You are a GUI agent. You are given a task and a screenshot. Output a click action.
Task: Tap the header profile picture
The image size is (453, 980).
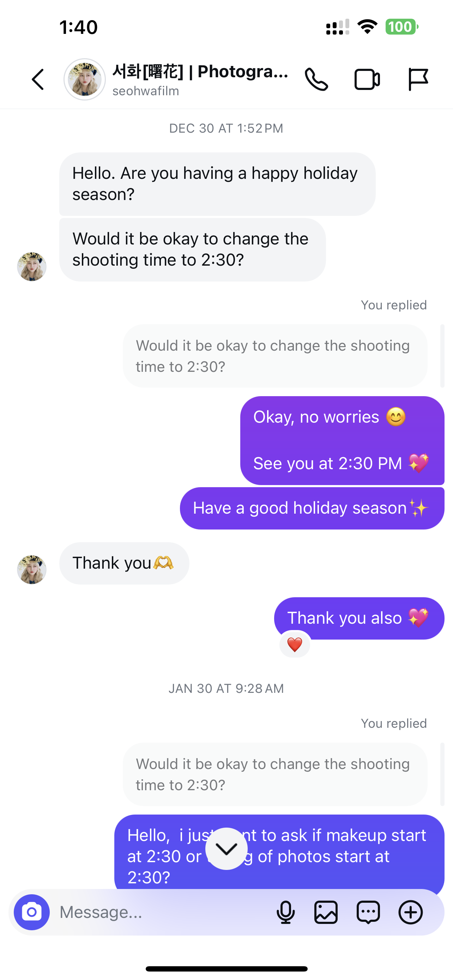84,79
